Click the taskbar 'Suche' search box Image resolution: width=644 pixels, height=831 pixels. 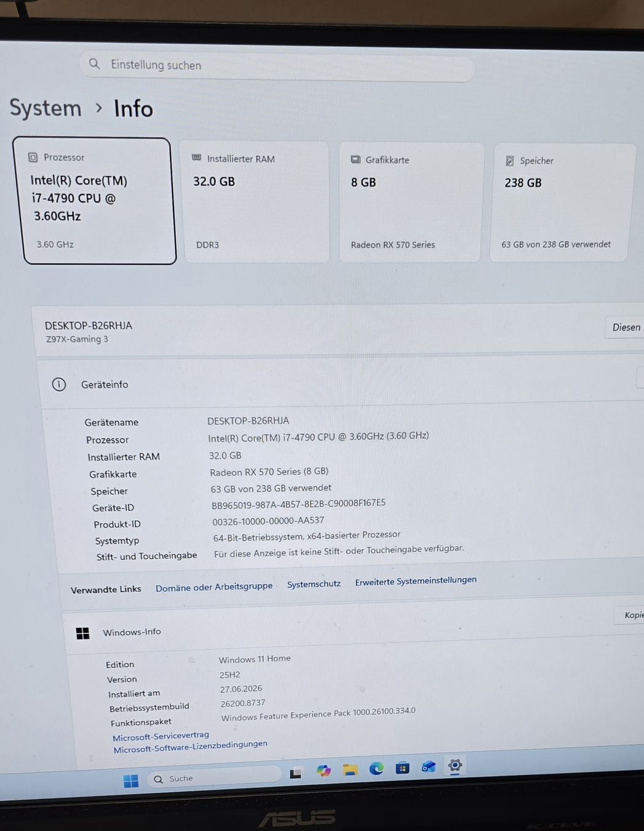tap(215, 777)
